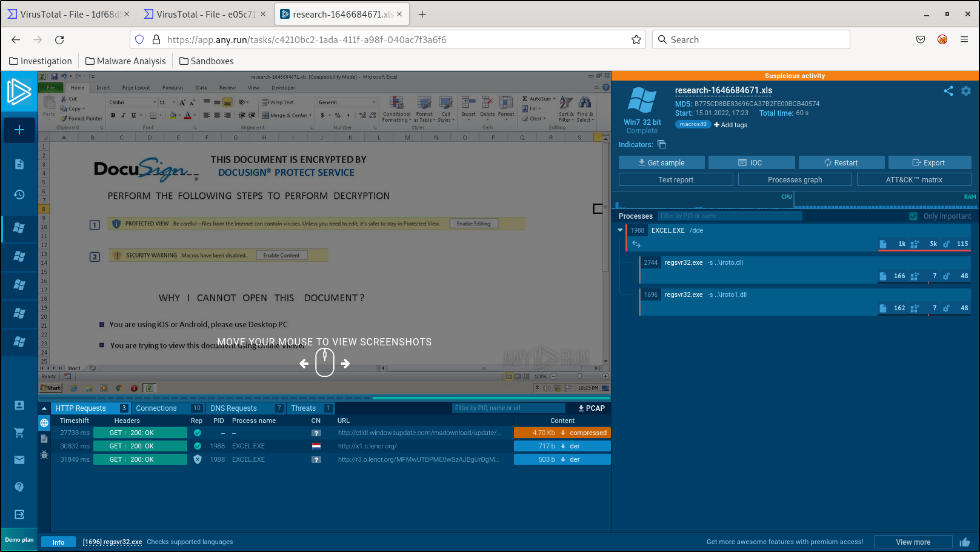This screenshot has height=552, width=980.
Task: Open task settings gear icon
Action: pos(966,91)
